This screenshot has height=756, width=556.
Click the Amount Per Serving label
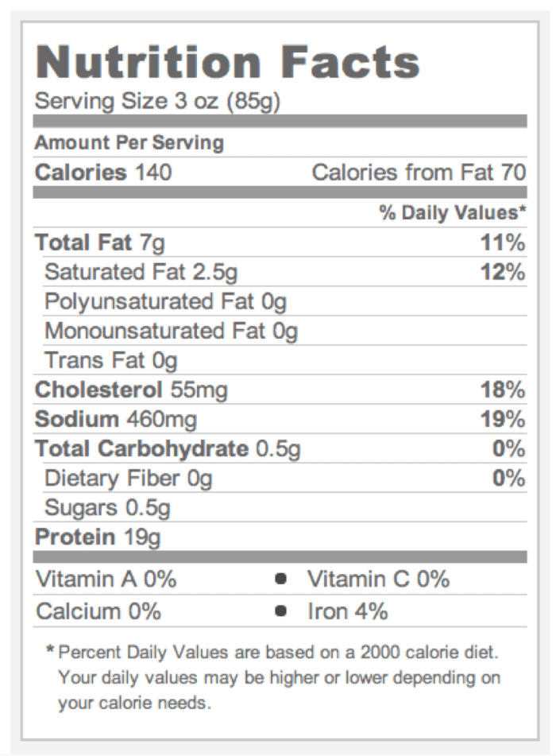coord(129,143)
